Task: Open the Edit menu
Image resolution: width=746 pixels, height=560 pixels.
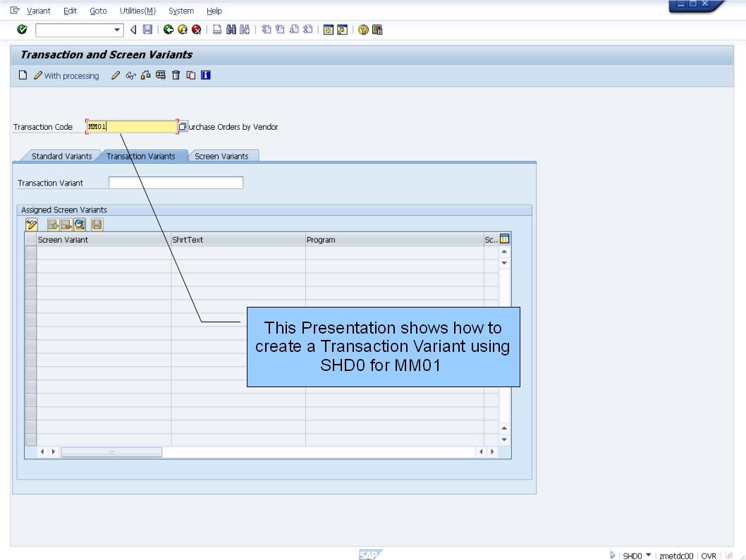Action: (x=70, y=11)
